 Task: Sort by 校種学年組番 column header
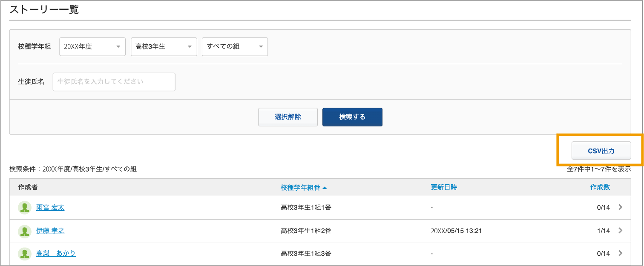tap(301, 187)
